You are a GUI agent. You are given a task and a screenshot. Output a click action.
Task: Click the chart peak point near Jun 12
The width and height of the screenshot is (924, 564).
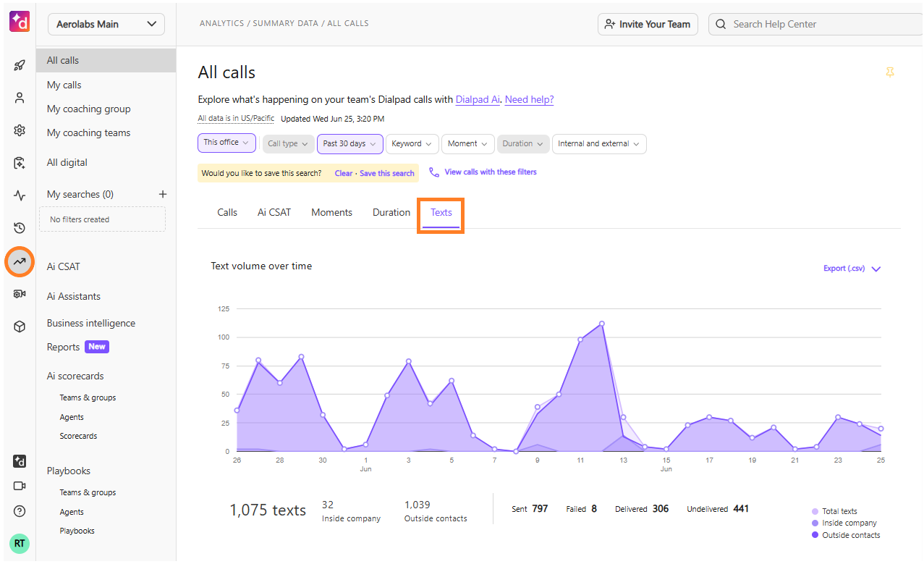click(x=602, y=324)
